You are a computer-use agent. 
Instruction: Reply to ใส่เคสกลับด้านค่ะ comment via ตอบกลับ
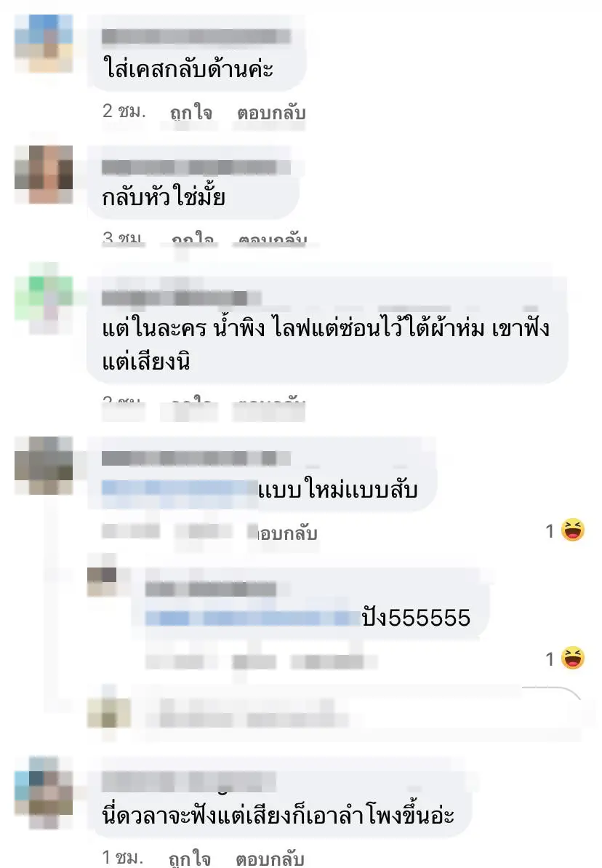[x=271, y=112]
